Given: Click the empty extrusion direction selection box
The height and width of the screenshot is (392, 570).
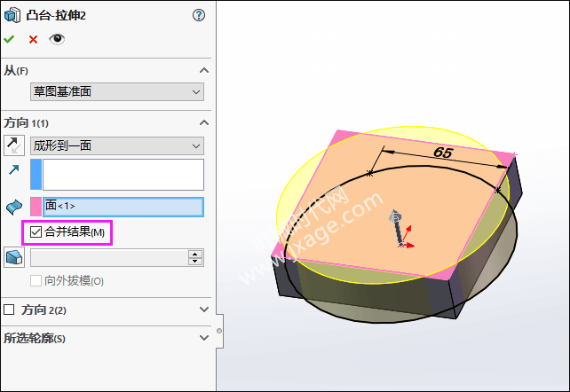Looking at the screenshot, I should click(123, 175).
